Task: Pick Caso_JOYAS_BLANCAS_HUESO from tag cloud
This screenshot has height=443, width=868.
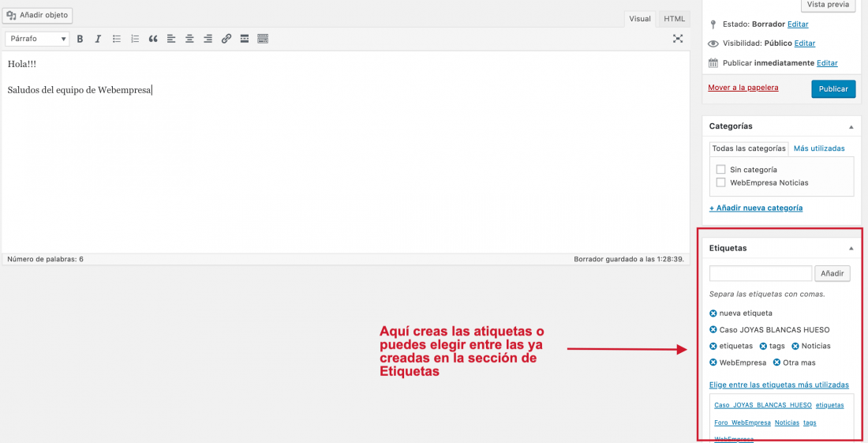Action: pos(763,405)
